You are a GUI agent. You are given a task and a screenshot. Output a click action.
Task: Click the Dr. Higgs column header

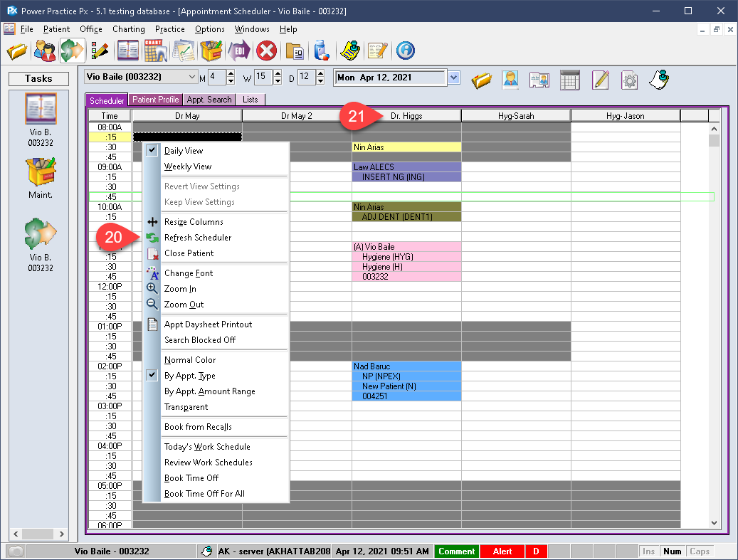(x=406, y=116)
